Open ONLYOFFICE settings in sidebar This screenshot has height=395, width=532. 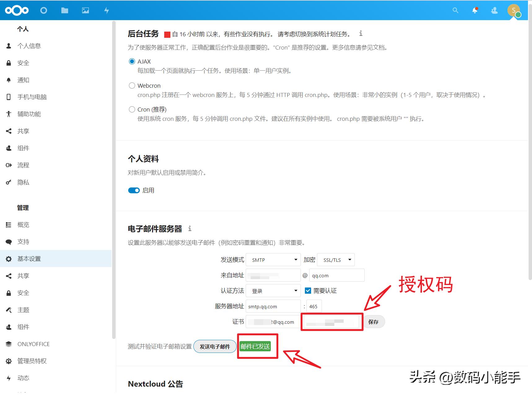[x=33, y=344]
